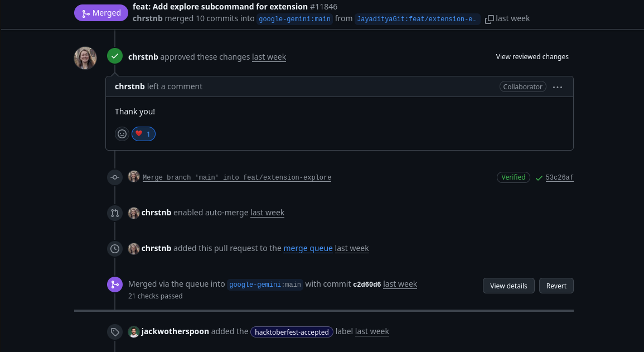Click the green check status beside 53c26af
Viewport: 644px width, 352px height.
[x=539, y=178]
